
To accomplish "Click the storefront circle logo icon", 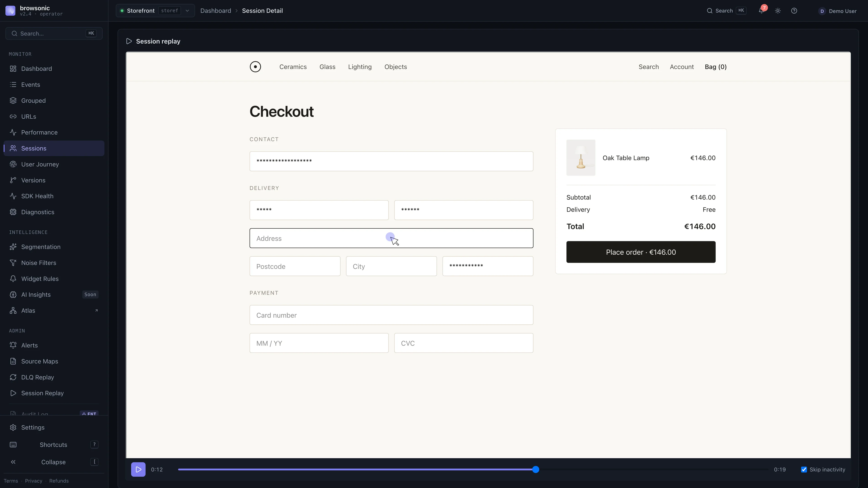I will point(255,67).
